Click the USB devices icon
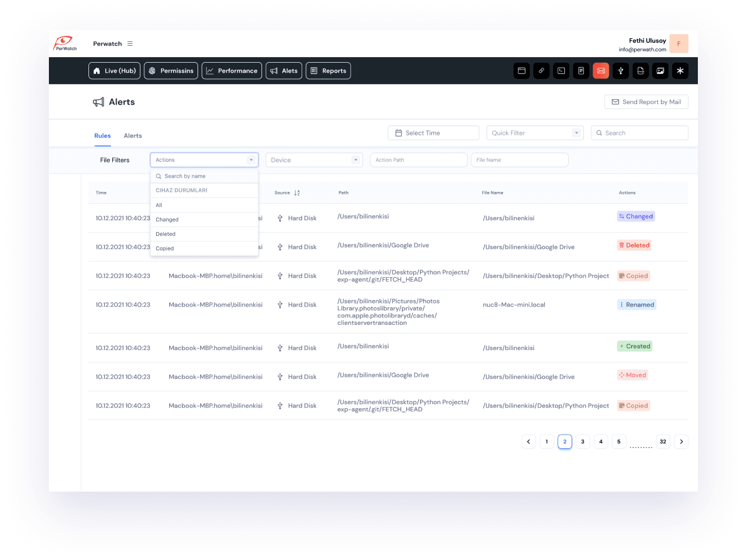The height and width of the screenshot is (560, 738). click(620, 71)
